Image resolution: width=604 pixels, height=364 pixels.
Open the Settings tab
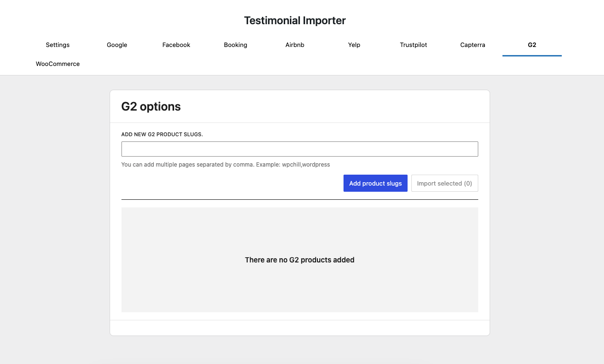(x=58, y=45)
